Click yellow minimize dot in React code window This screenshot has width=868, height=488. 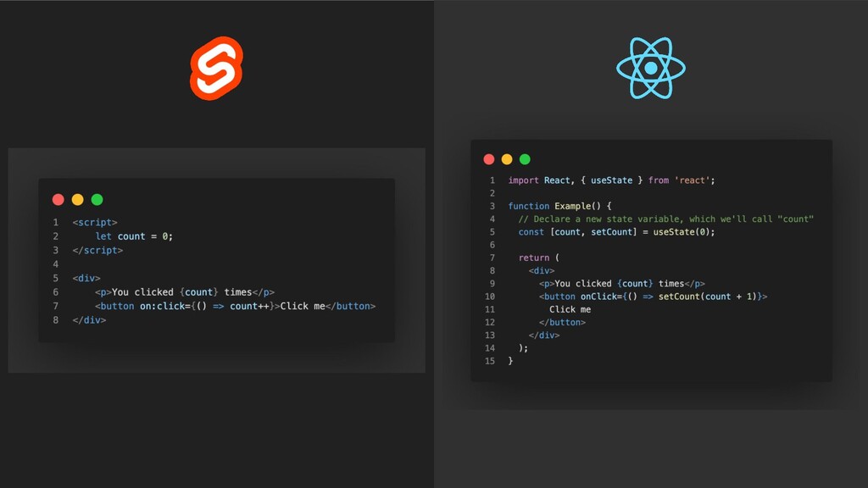point(507,159)
